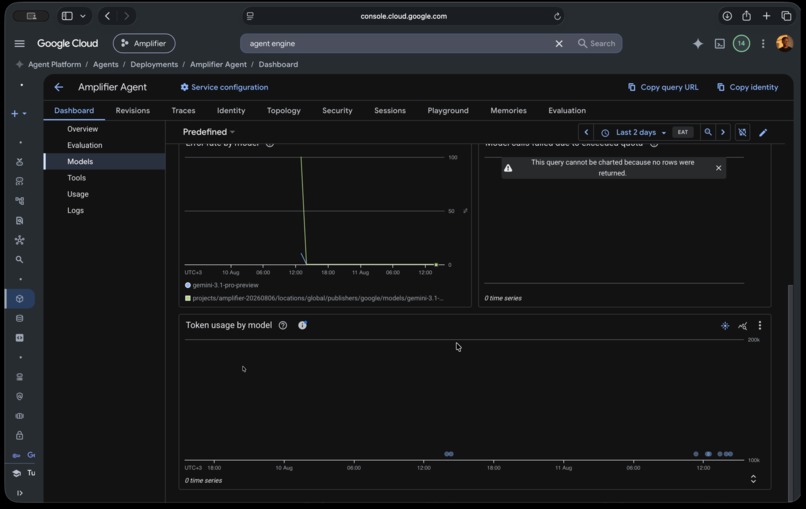Open the Memories tab

pos(508,111)
